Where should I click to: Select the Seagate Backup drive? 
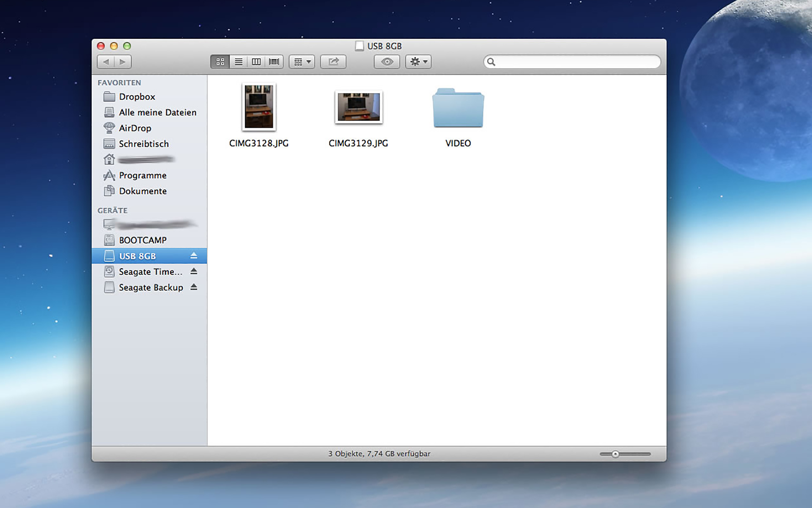[x=150, y=287]
